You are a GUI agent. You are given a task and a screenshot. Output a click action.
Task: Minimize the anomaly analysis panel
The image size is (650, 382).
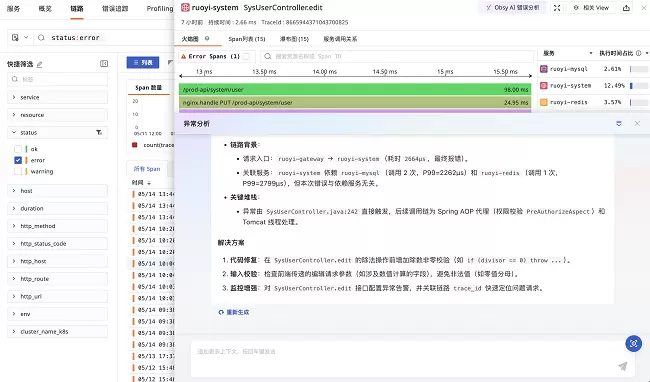[x=619, y=123]
